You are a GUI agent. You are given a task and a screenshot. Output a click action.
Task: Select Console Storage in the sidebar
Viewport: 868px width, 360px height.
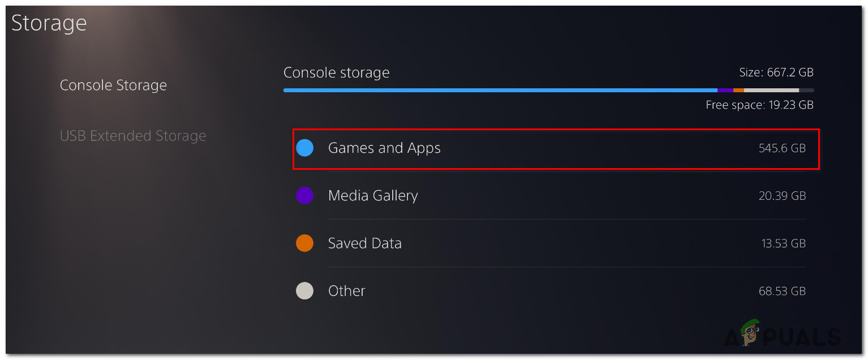pos(113,85)
